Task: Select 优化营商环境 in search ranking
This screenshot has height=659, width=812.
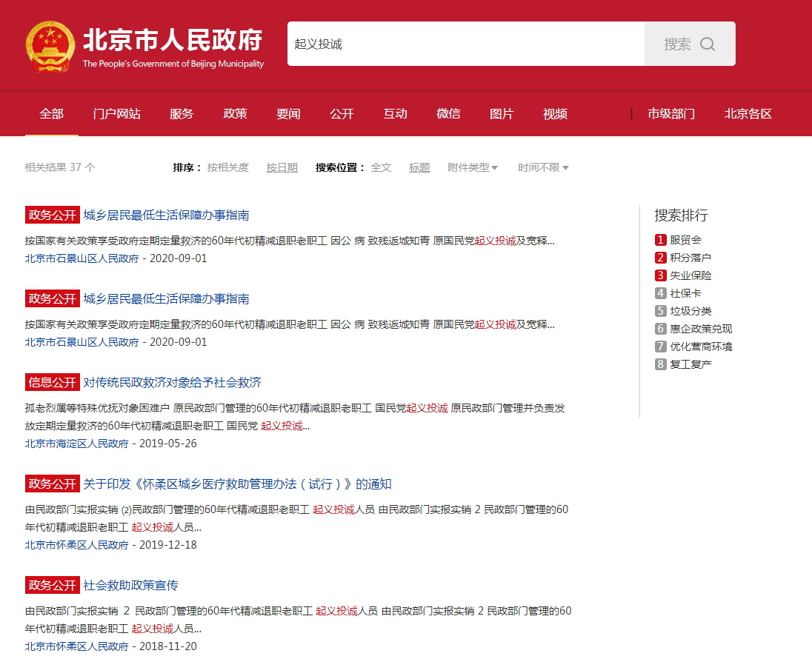Action: click(701, 347)
